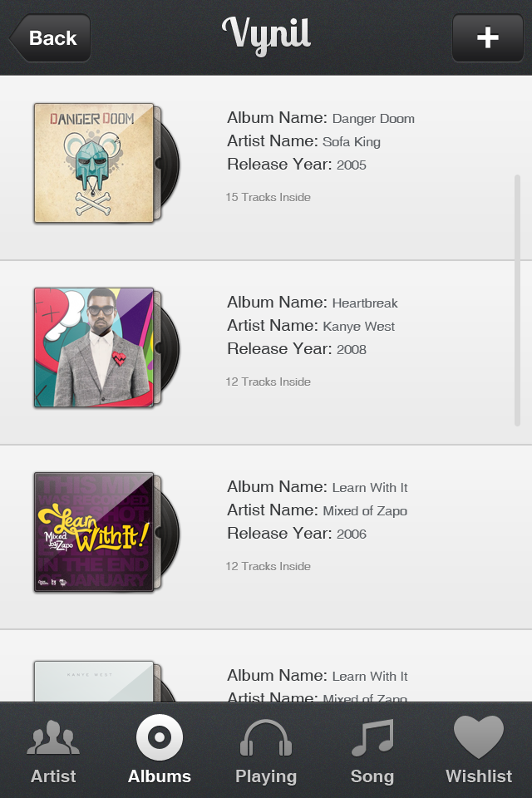Switch to the Artist tab label

click(53, 776)
